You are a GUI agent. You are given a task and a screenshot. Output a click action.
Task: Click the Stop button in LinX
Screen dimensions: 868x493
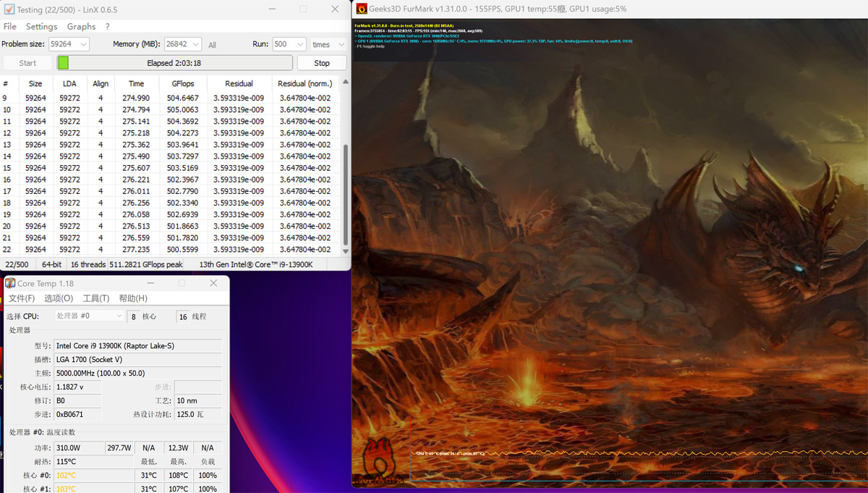pyautogui.click(x=322, y=63)
